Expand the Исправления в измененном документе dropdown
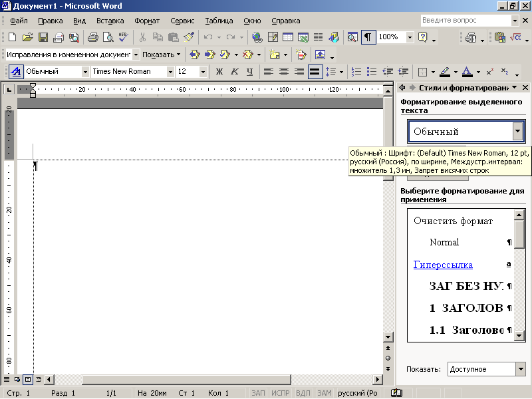Viewport: 532px width, 399px height. tap(136, 55)
